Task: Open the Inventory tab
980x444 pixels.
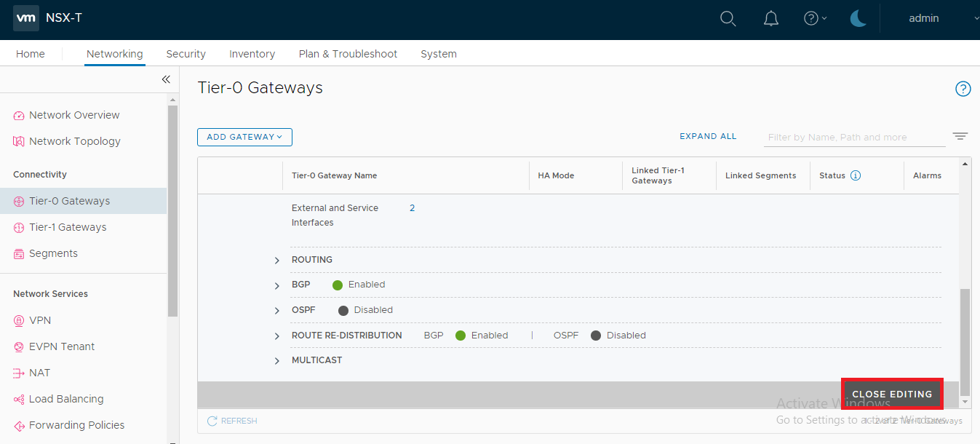Action: pyautogui.click(x=252, y=54)
